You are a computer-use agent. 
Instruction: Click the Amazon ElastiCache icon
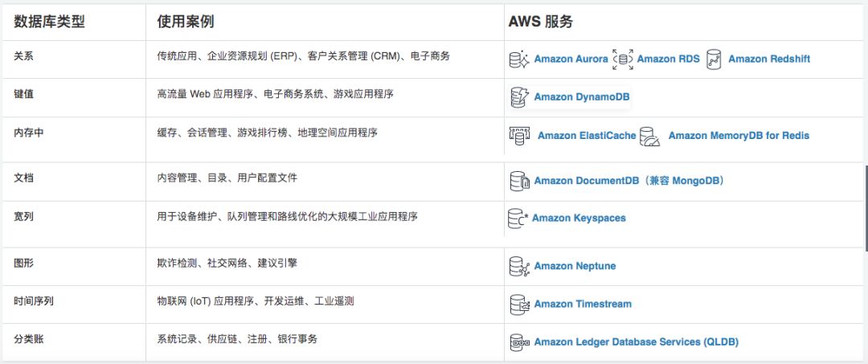pyautogui.click(x=519, y=136)
